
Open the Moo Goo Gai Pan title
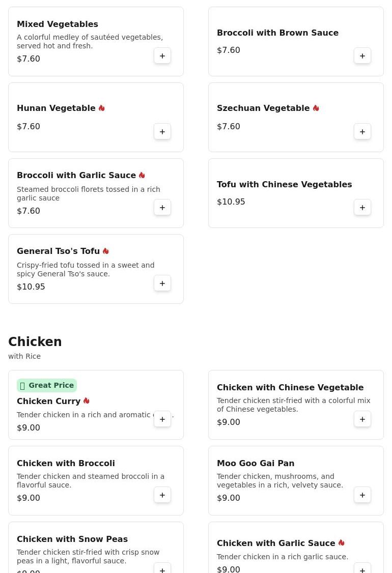(256, 464)
